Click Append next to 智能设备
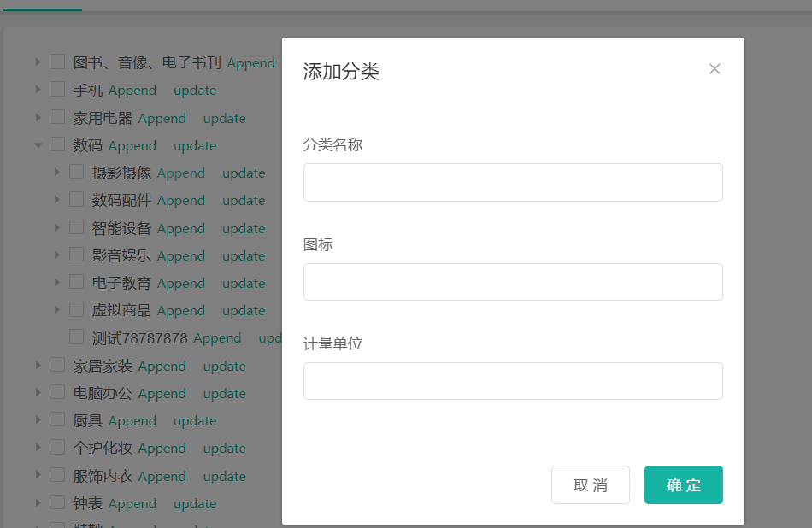This screenshot has width=812, height=528. click(181, 229)
